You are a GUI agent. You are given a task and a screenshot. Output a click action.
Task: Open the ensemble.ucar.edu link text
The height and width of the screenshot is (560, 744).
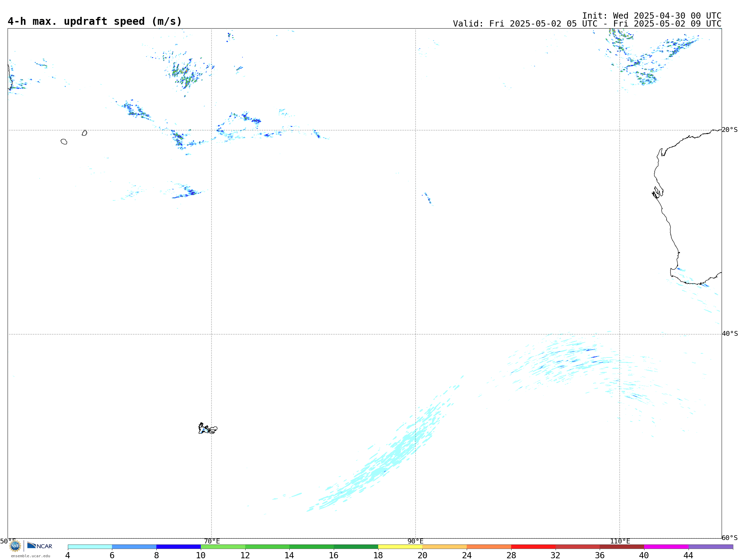[31, 556]
